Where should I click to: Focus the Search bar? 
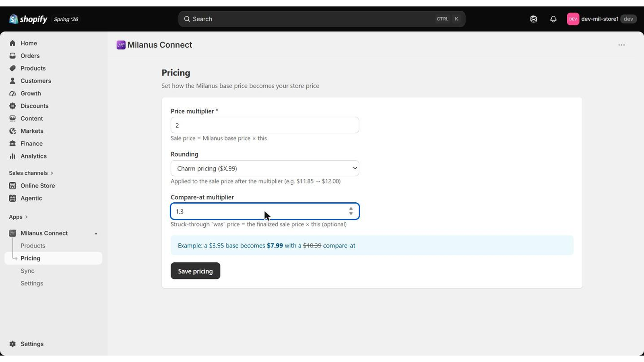click(322, 19)
